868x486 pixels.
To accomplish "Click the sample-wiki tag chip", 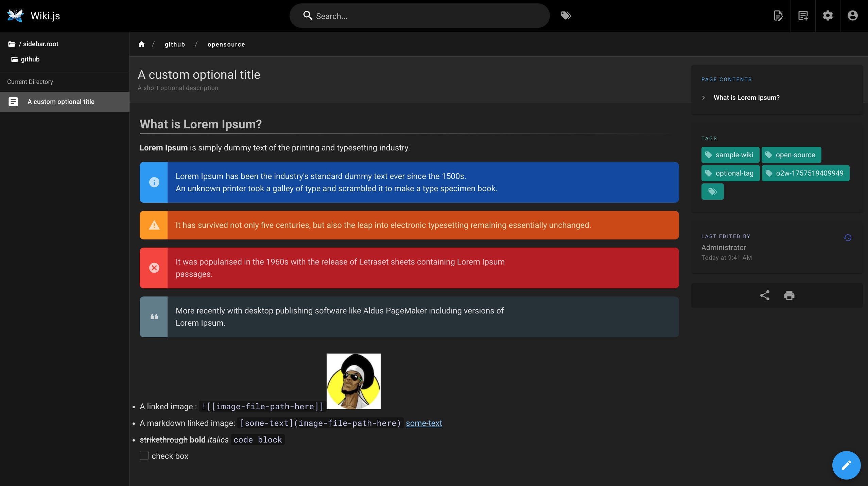I will (x=730, y=155).
